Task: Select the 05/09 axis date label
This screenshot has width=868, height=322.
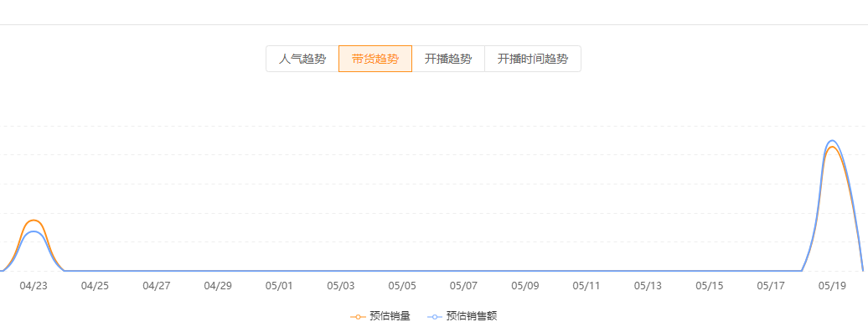Action: (x=524, y=286)
